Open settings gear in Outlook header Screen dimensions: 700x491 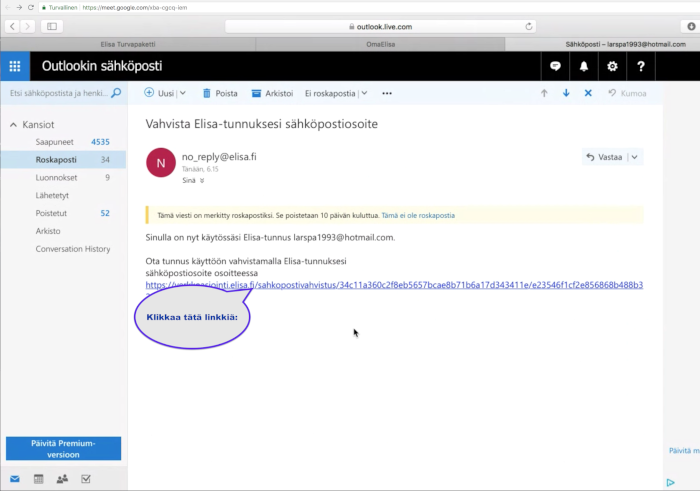[612, 67]
